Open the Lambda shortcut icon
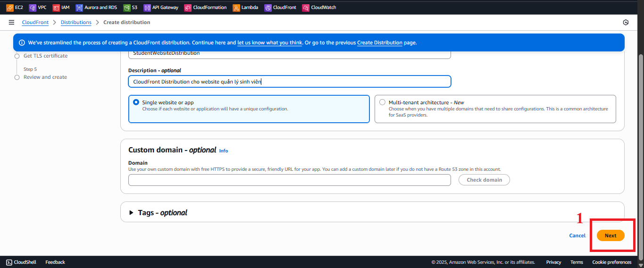This screenshot has width=644, height=268. [236, 8]
